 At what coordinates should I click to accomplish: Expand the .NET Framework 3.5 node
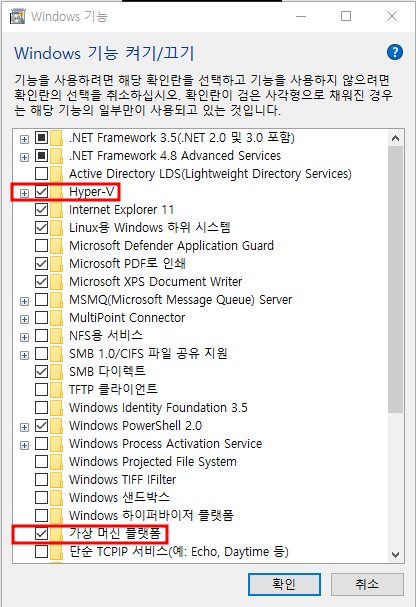(x=24, y=139)
